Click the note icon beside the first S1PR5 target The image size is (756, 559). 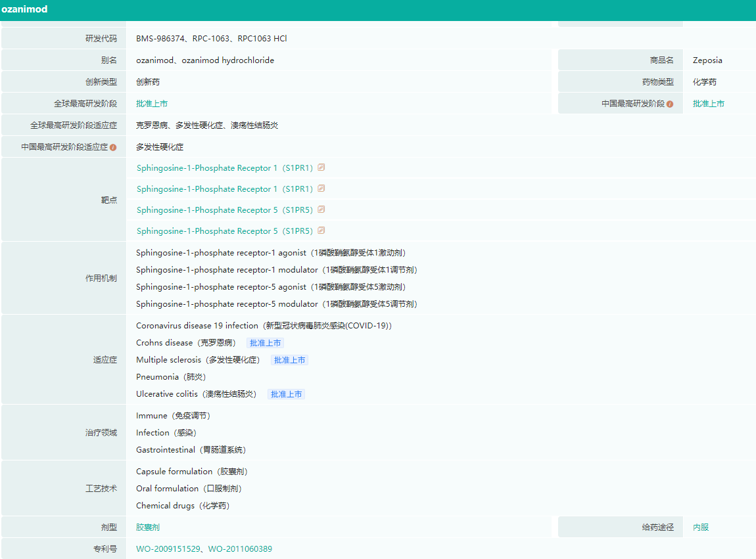coord(321,210)
